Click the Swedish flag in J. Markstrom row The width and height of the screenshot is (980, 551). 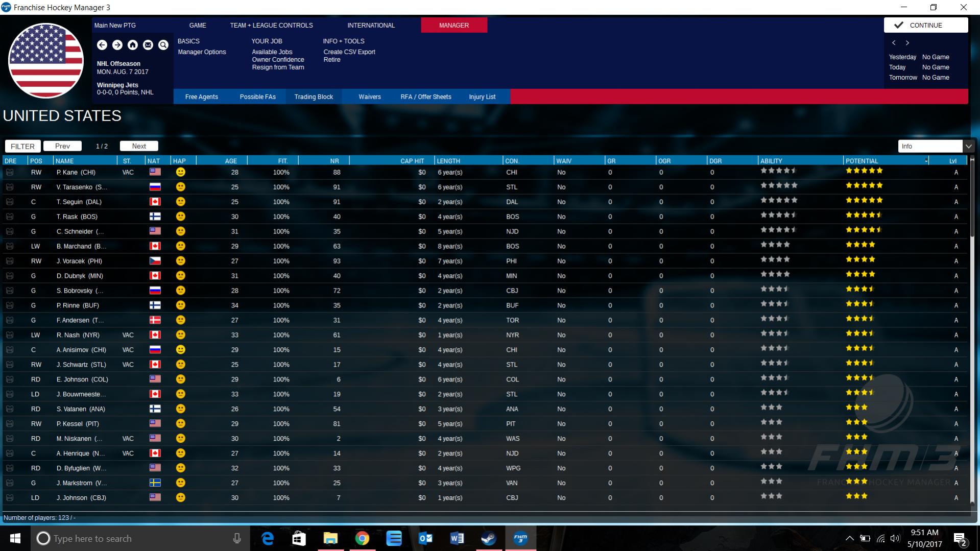click(155, 483)
